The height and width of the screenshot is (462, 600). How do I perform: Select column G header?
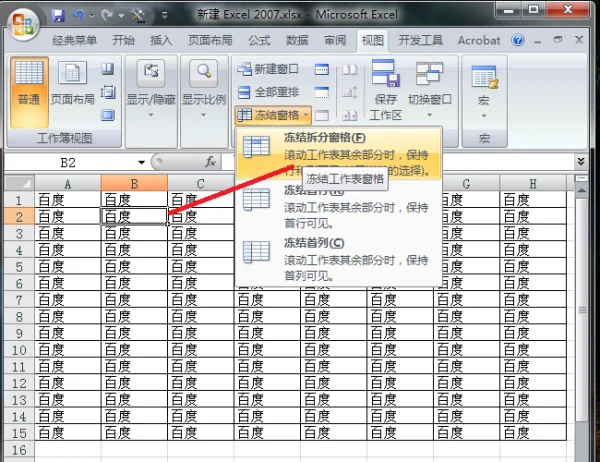click(466, 184)
